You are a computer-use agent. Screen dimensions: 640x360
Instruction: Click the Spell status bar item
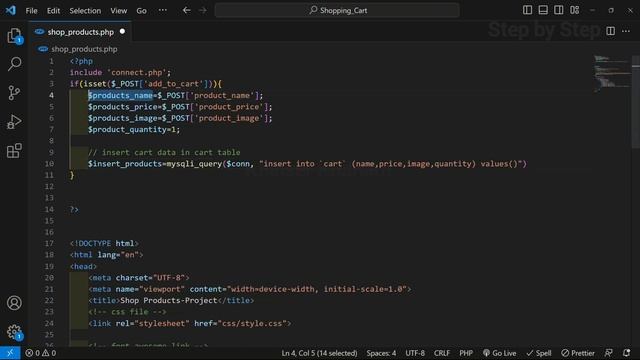539,353
